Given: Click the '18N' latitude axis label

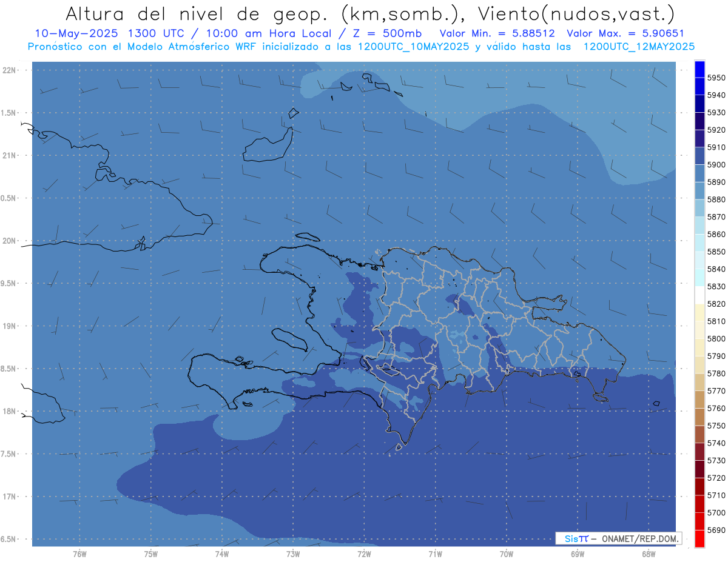Looking at the screenshot, I should pos(9,412).
